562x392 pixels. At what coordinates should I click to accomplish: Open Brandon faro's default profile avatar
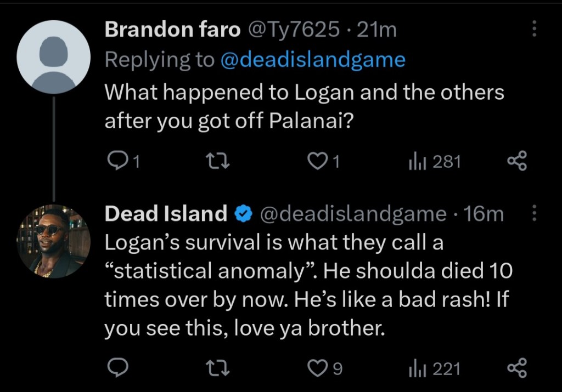(53, 56)
